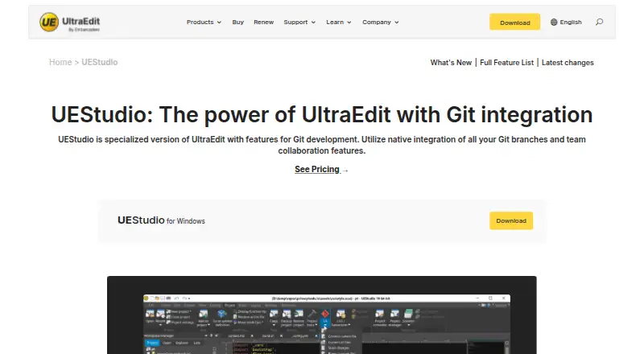Open the What's New link

click(451, 63)
